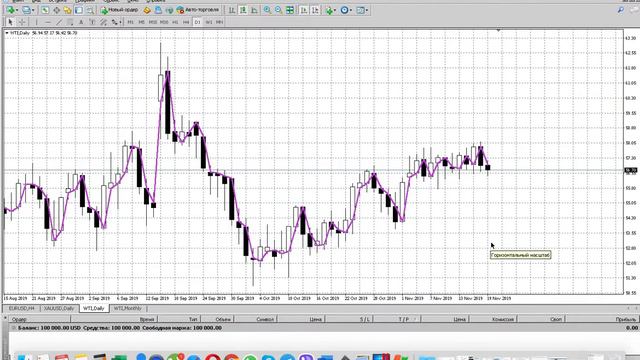
Task: Select the text label (T) tool
Action: point(92,22)
